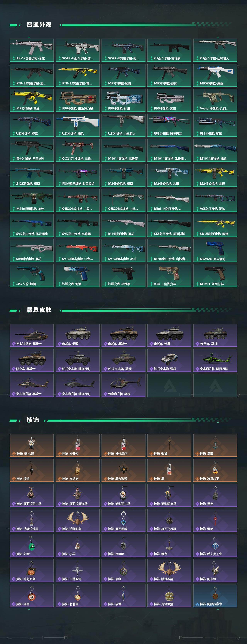Image resolution: width=247 pixels, height=644 pixels.
Task: Select the M249轻机枪-黄蜂 skin card
Action: (x=215, y=175)
